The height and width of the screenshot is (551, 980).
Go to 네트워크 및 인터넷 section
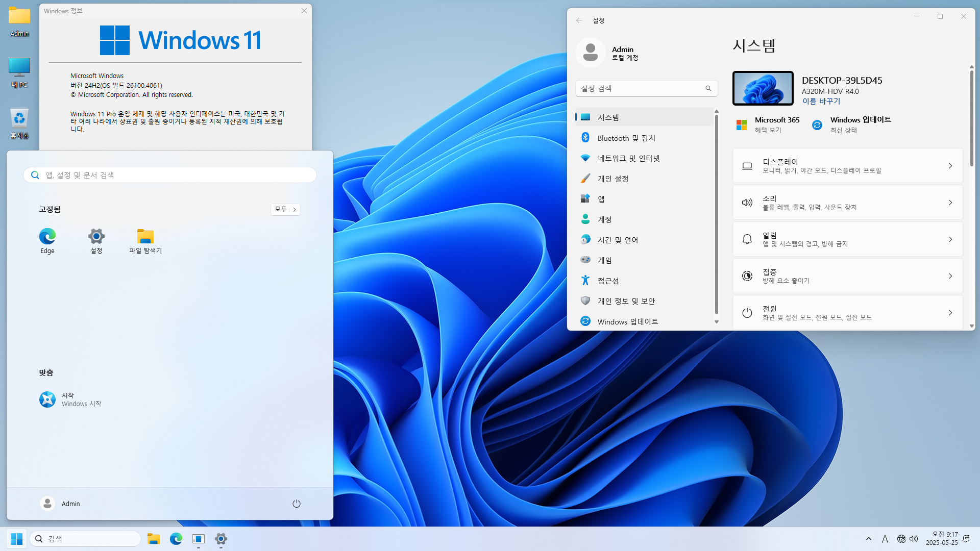click(628, 158)
